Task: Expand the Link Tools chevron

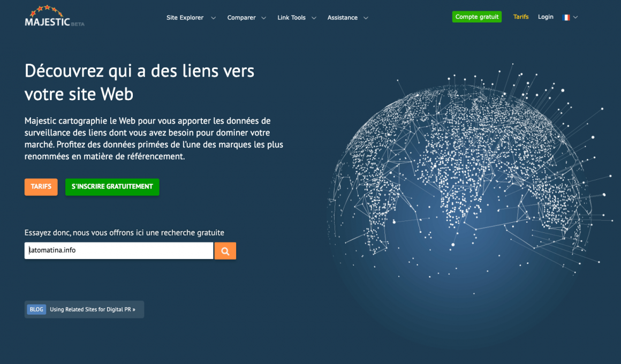Action: pos(314,18)
